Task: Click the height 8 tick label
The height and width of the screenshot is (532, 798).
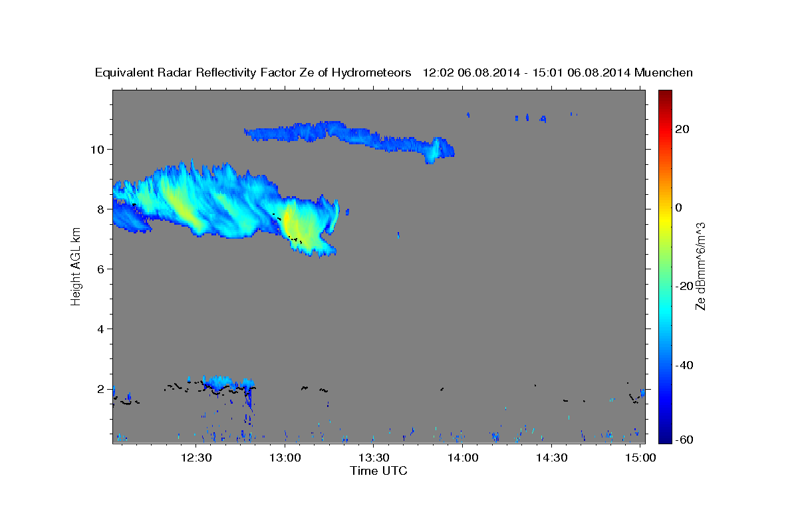Action: tap(102, 209)
